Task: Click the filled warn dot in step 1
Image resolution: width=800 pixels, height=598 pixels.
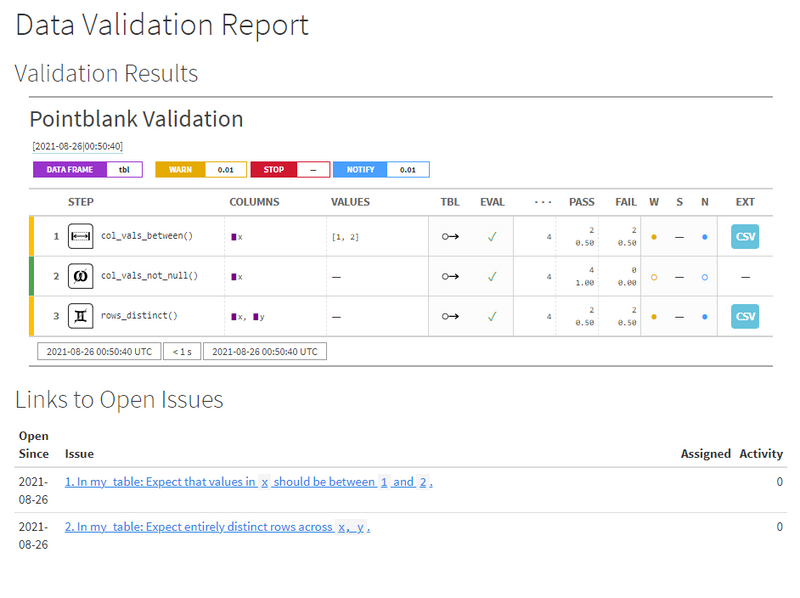Action: click(x=654, y=237)
